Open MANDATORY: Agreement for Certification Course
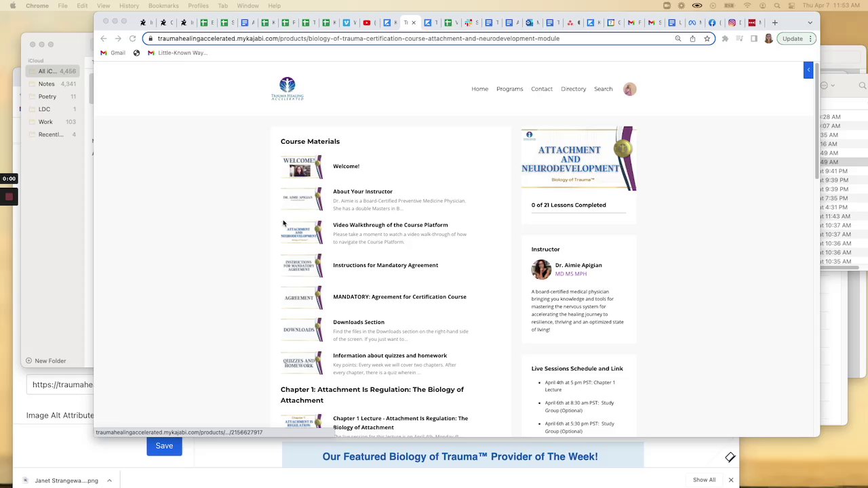This screenshot has height=488, width=868. (399, 296)
